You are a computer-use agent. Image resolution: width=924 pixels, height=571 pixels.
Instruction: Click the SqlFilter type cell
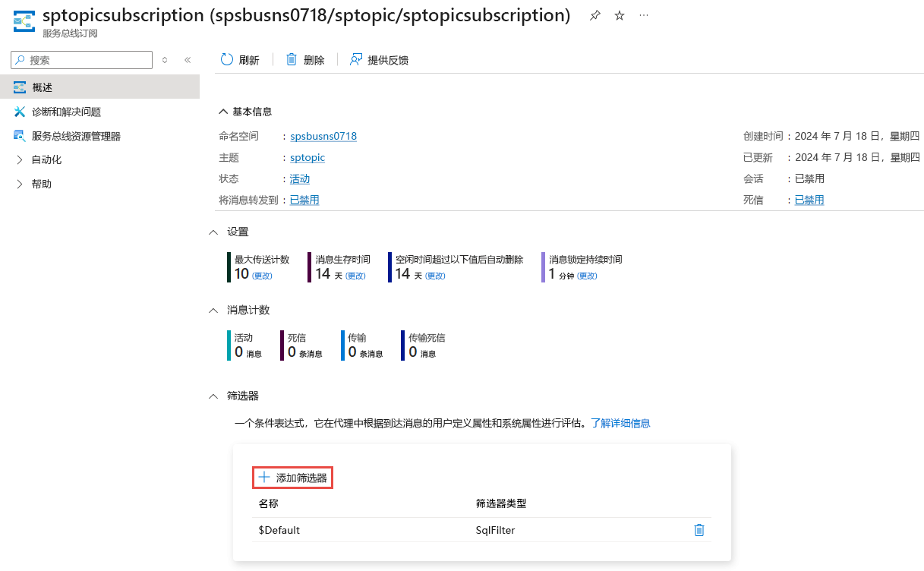coord(495,530)
